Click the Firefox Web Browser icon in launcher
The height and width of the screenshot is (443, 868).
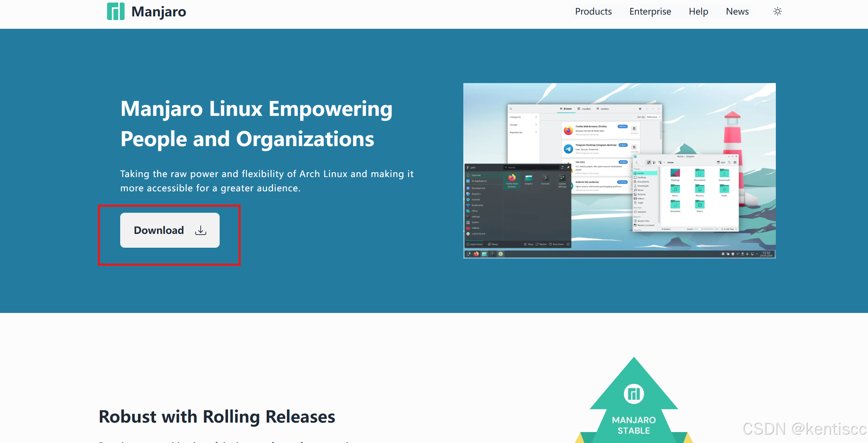512,178
